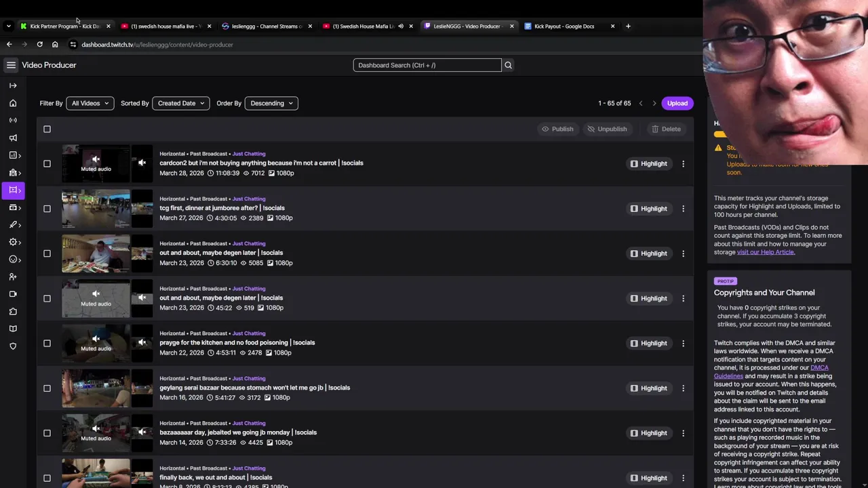The image size is (868, 488).
Task: Open the Creator Camp book icon
Action: coord(13,329)
